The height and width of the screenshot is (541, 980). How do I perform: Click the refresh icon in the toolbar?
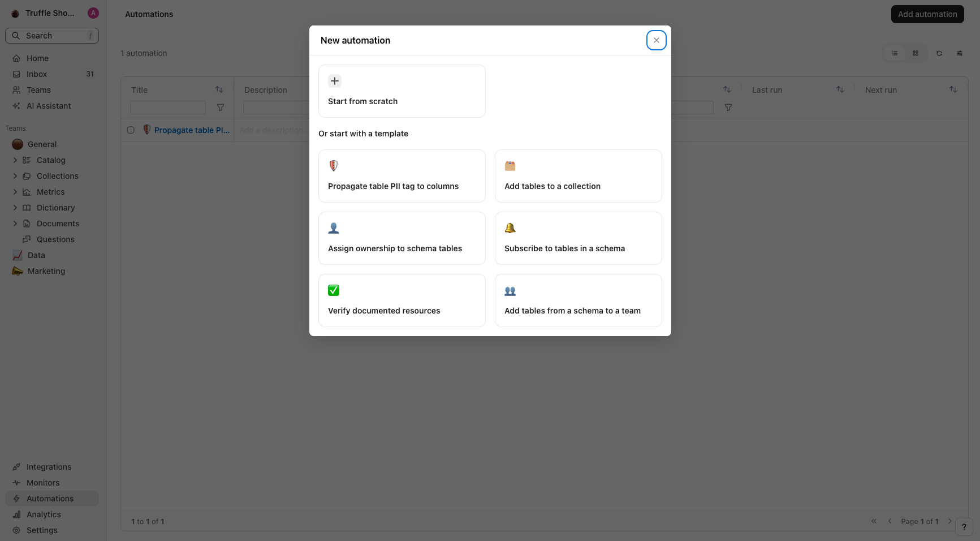coord(939,53)
